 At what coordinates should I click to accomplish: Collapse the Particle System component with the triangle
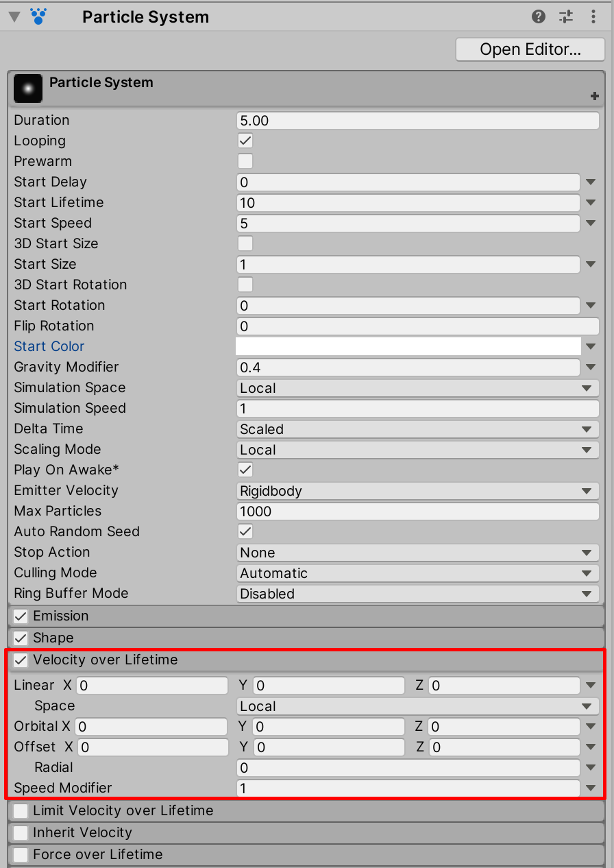(x=14, y=16)
